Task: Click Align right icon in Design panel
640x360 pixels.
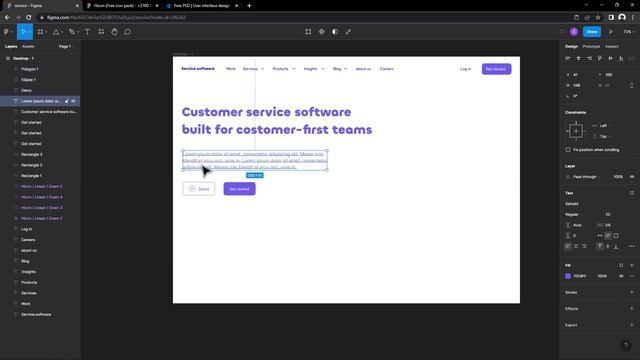Action: 589,59
